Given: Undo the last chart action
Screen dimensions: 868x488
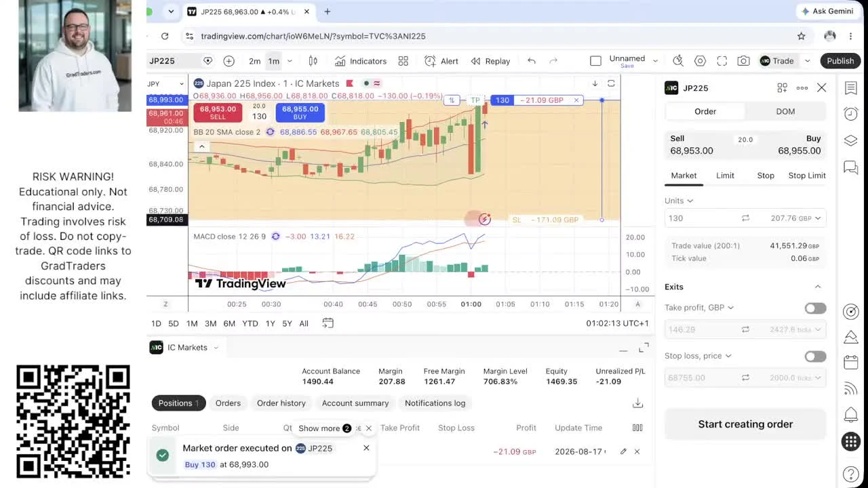Looking at the screenshot, I should point(532,61).
